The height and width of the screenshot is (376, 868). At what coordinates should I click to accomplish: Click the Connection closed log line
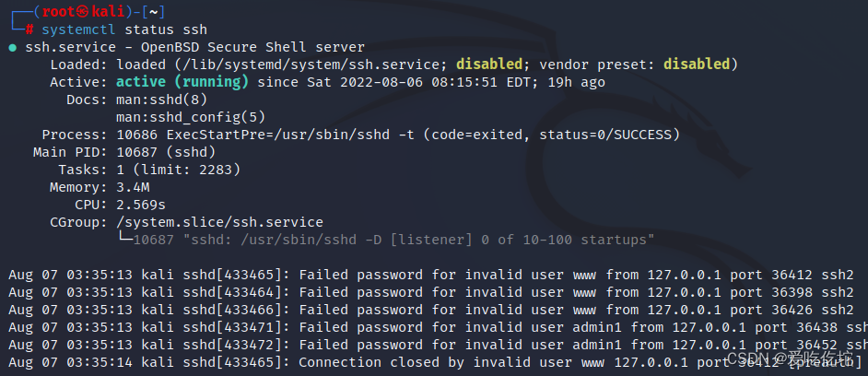point(433,362)
